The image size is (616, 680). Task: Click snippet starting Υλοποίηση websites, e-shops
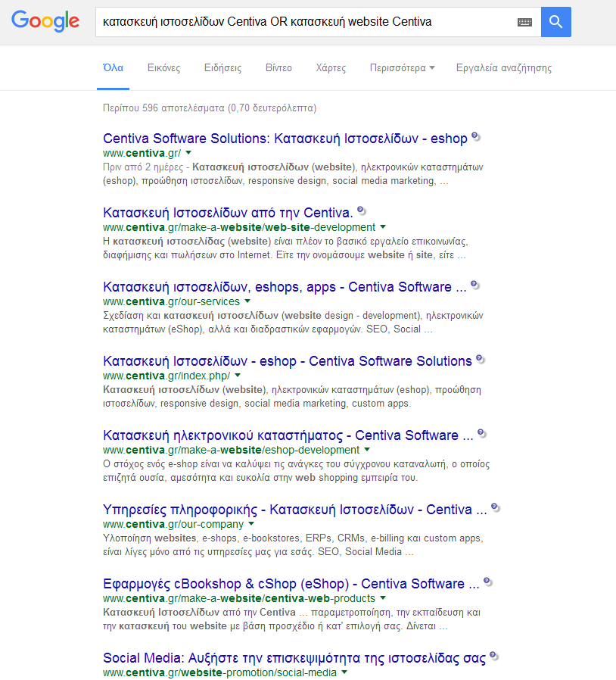(x=293, y=544)
